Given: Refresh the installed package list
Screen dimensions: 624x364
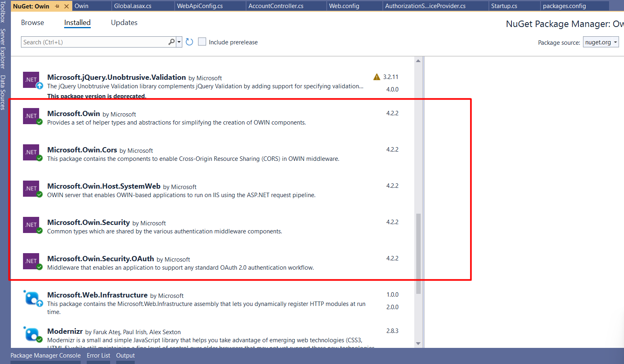Looking at the screenshot, I should [189, 42].
